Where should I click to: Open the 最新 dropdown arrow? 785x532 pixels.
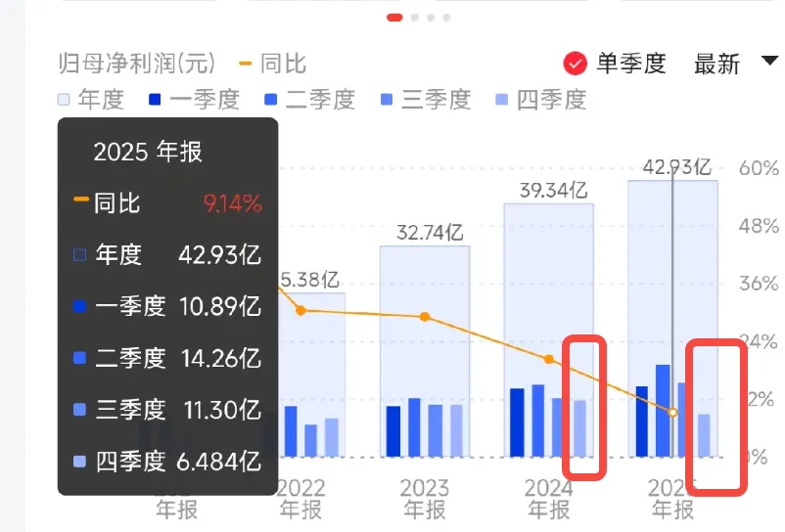coord(769,61)
